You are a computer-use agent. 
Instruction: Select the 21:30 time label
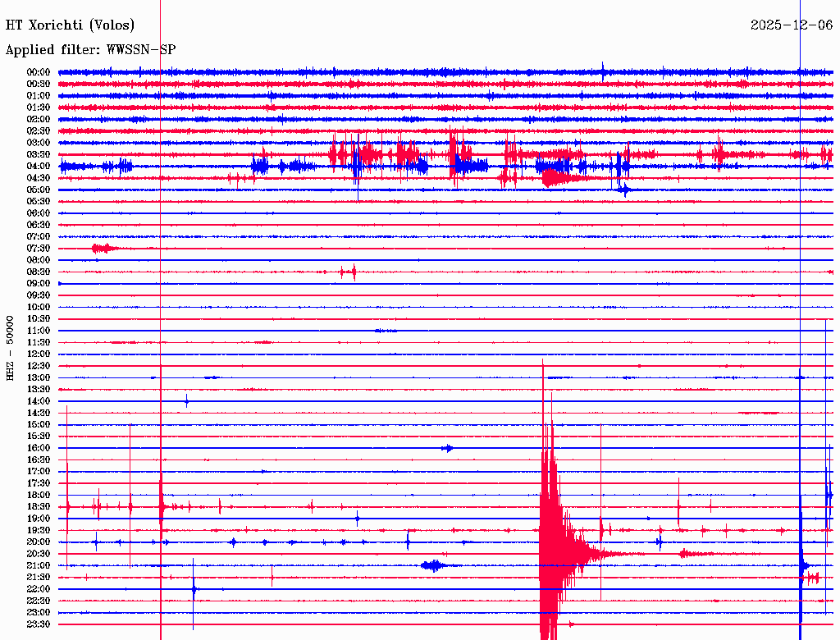point(39,578)
